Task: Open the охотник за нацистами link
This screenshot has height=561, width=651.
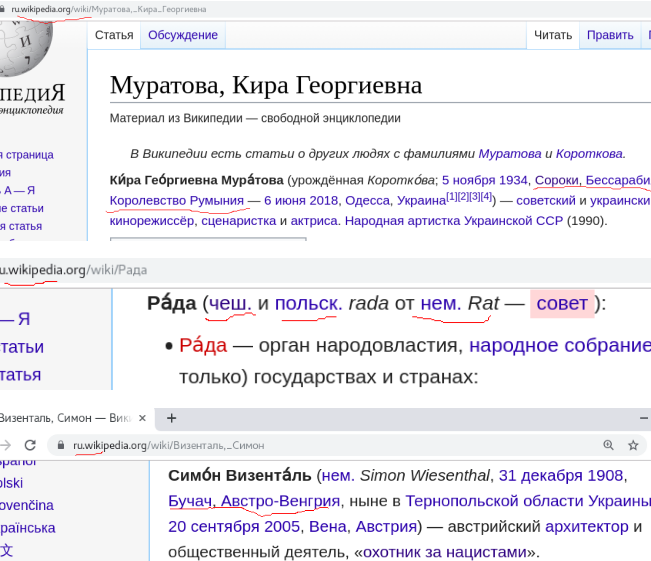Action: click(445, 552)
